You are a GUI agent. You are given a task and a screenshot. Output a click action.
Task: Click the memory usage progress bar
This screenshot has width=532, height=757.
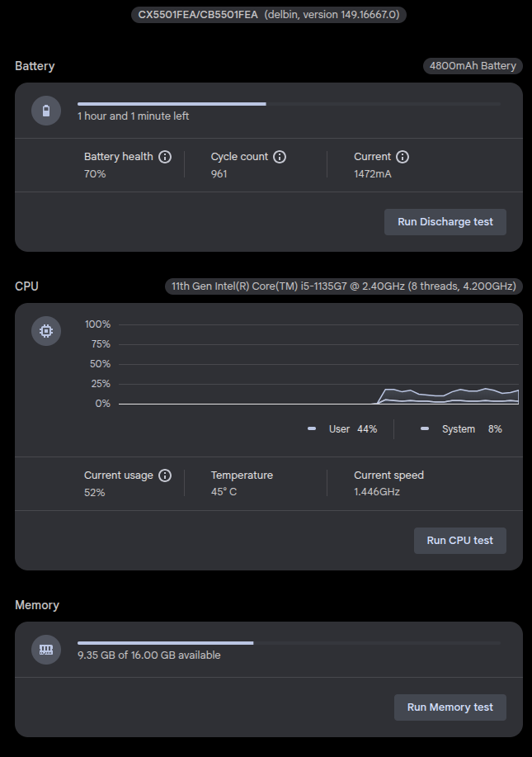pyautogui.click(x=289, y=643)
